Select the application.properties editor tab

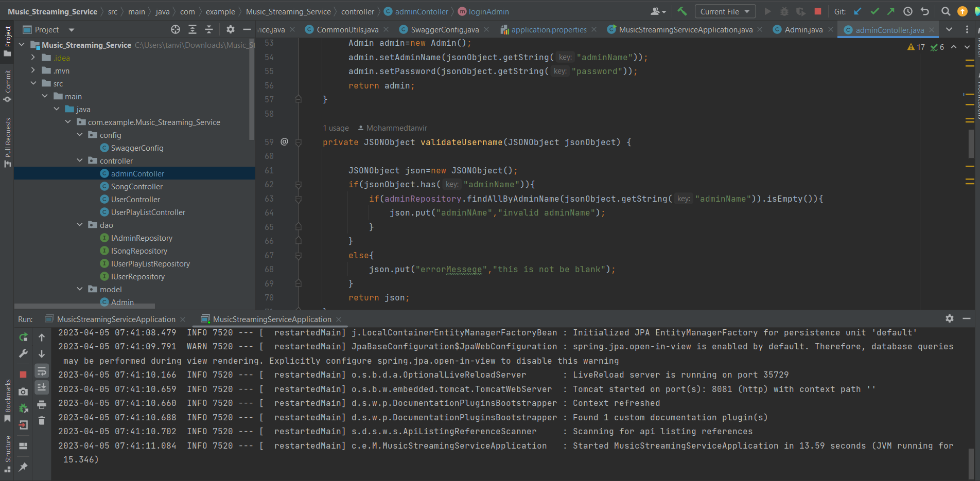(548, 29)
